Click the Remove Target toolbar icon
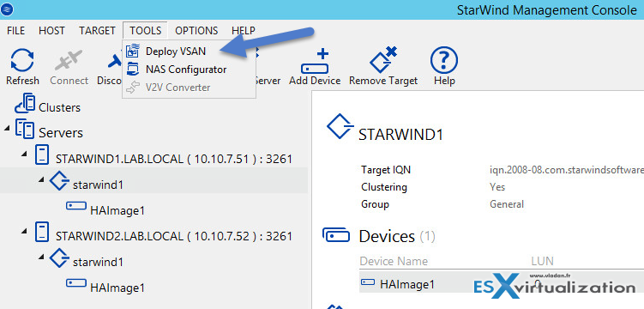The image size is (644, 309). click(382, 60)
